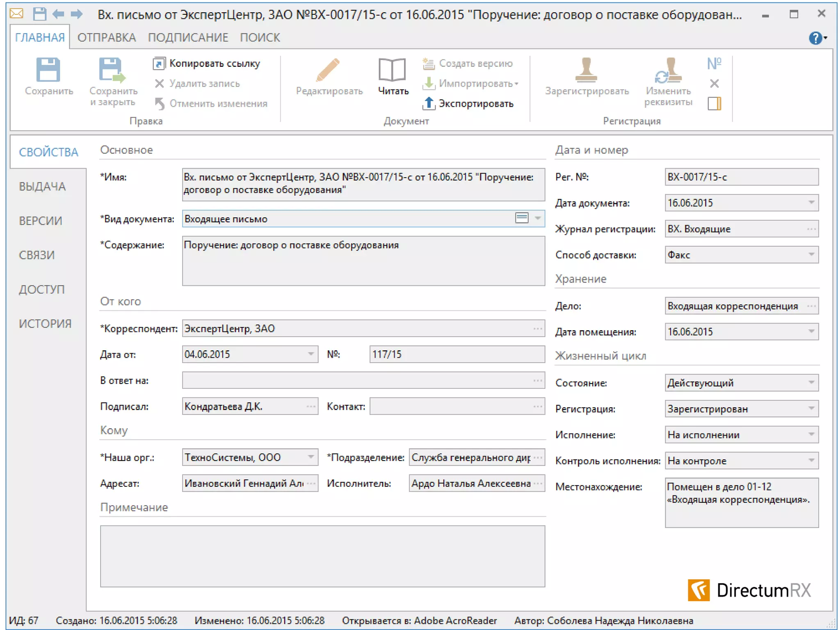
Task: Click Изменить реквизиты stamp icon
Action: coord(668,71)
